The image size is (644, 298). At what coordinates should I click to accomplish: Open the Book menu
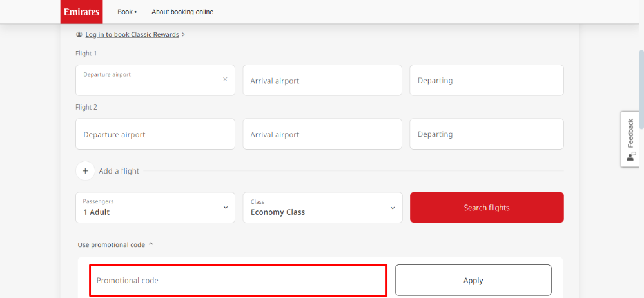pyautogui.click(x=127, y=12)
